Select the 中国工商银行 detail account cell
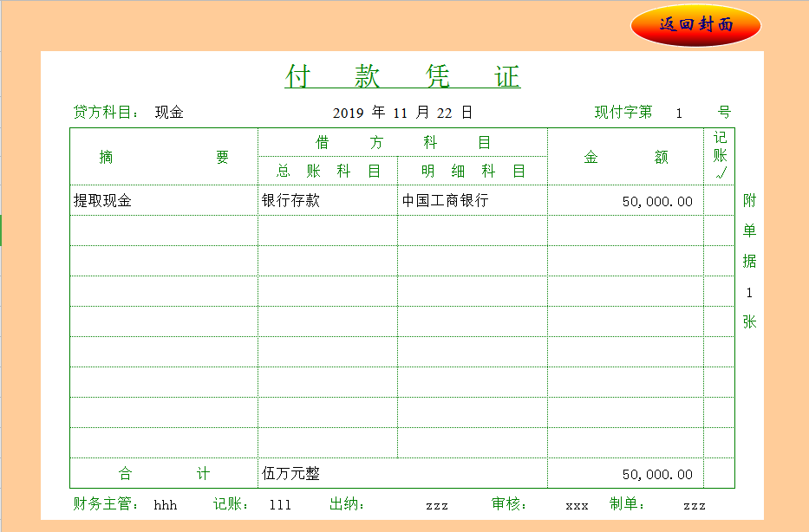809x532 pixels. (445, 201)
